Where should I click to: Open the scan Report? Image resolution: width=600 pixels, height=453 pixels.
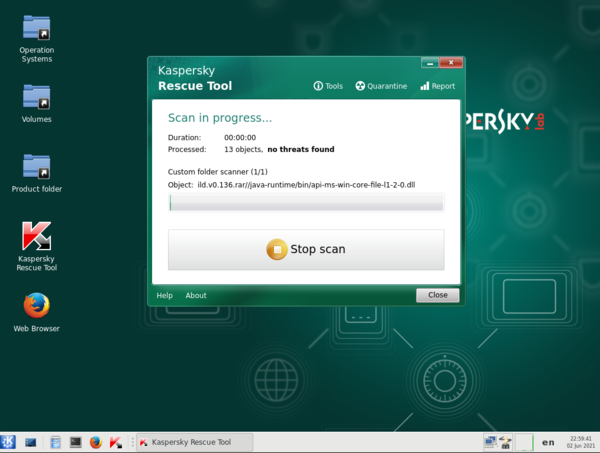[x=437, y=86]
